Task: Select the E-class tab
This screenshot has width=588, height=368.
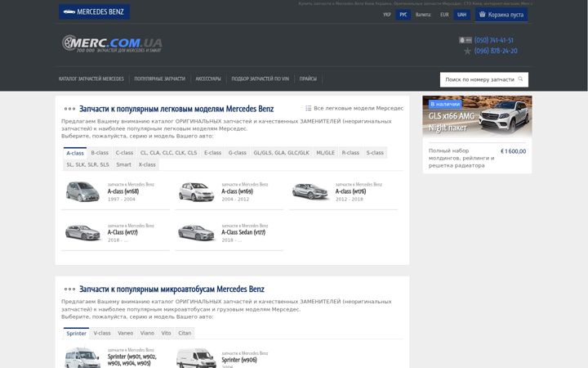Action: click(x=212, y=153)
